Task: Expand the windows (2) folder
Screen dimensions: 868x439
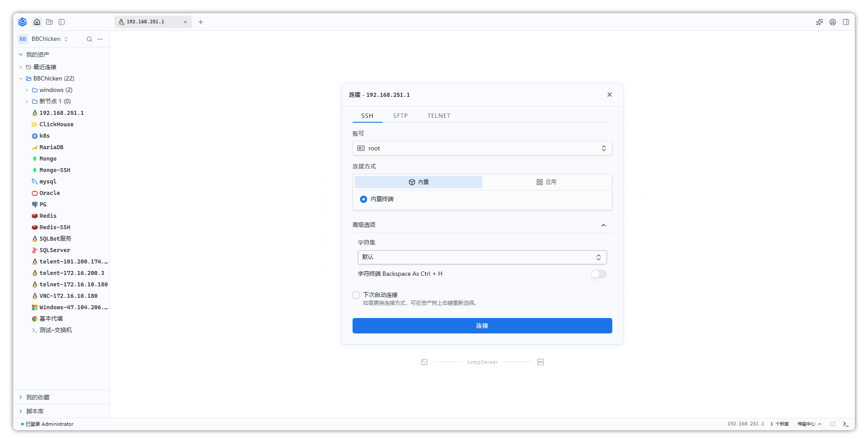Action: click(x=27, y=90)
